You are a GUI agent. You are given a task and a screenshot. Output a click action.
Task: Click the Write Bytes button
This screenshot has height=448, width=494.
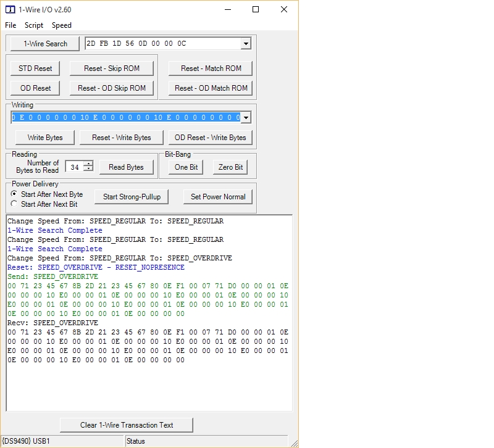(45, 138)
